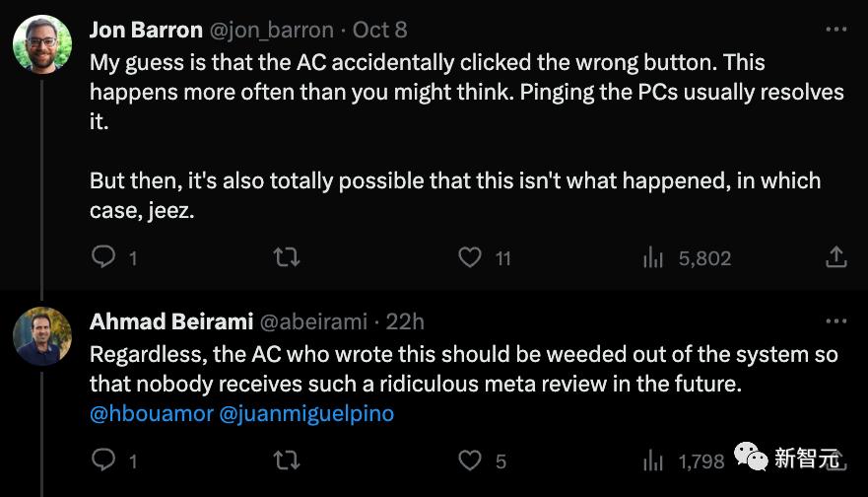Retweet Jon Barron's tweet
Image resolution: width=868 pixels, height=497 pixels.
pos(286,257)
